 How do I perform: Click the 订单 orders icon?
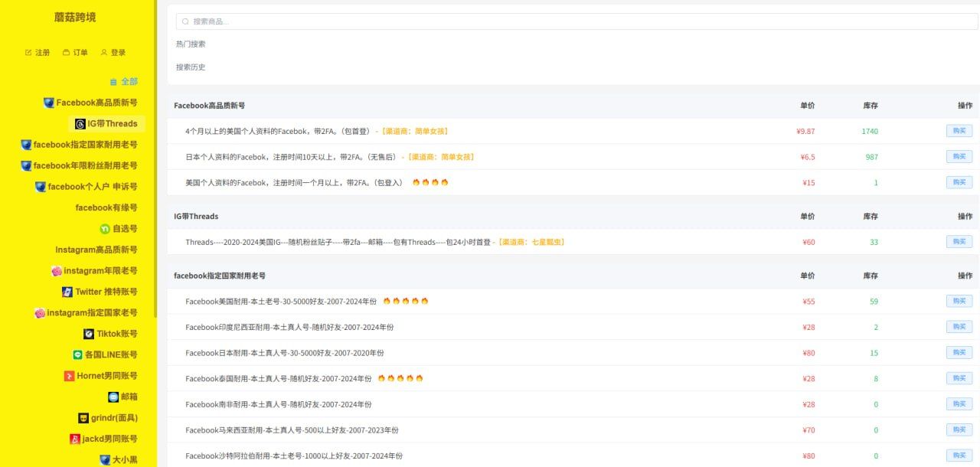click(x=67, y=53)
